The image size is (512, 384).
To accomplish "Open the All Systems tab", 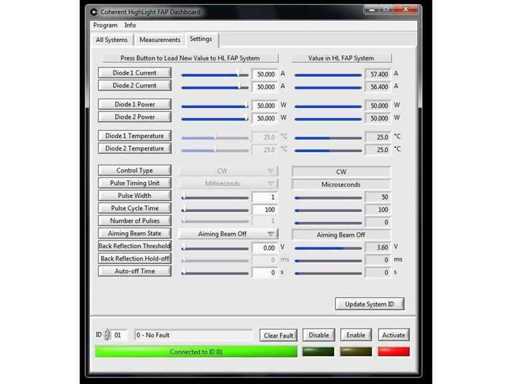I will [112, 40].
